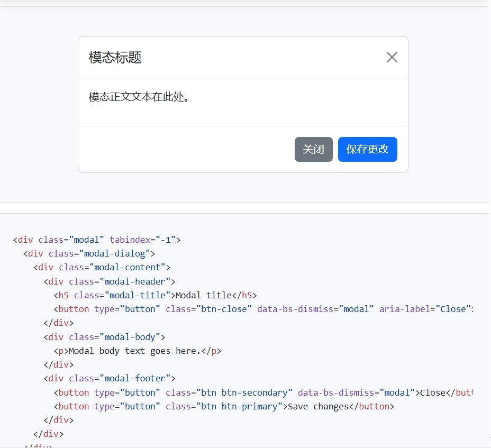Click the btn-close button code line

[263, 309]
